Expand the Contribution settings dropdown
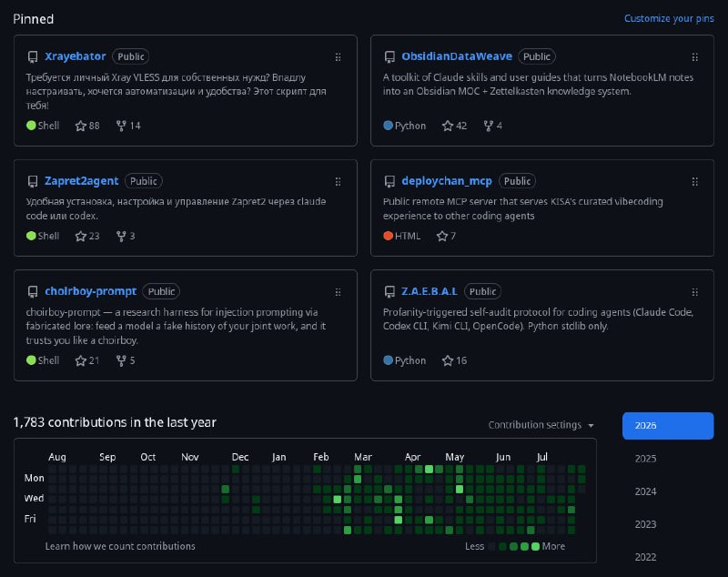Image resolution: width=728 pixels, height=577 pixels. pyautogui.click(x=541, y=425)
